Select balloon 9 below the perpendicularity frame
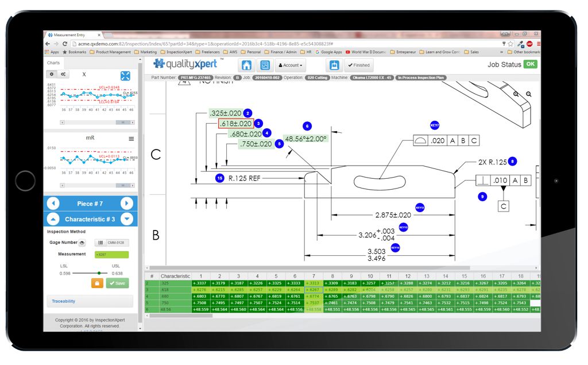 [x=482, y=197]
